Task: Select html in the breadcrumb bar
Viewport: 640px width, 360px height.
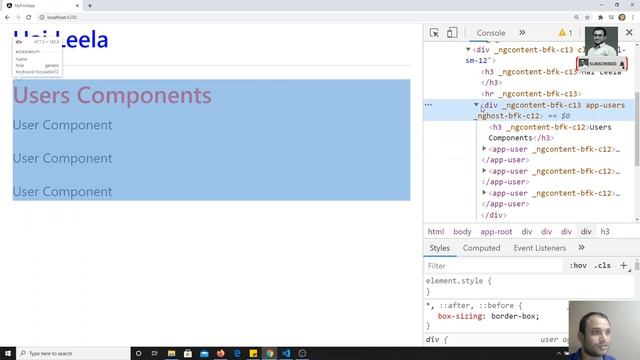Action: 436,231
